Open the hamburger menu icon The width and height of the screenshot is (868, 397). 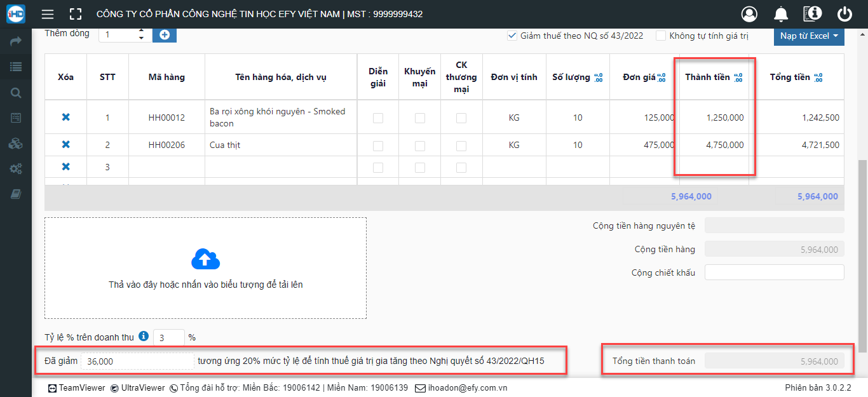tap(47, 14)
